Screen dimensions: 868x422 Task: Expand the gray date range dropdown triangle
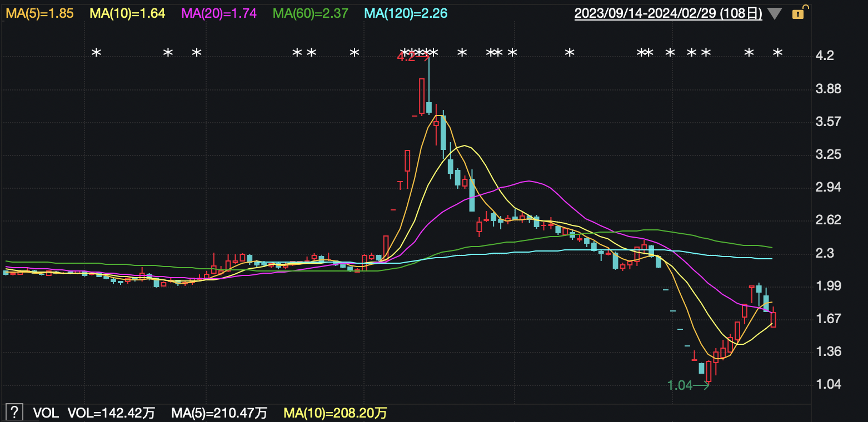click(x=775, y=14)
